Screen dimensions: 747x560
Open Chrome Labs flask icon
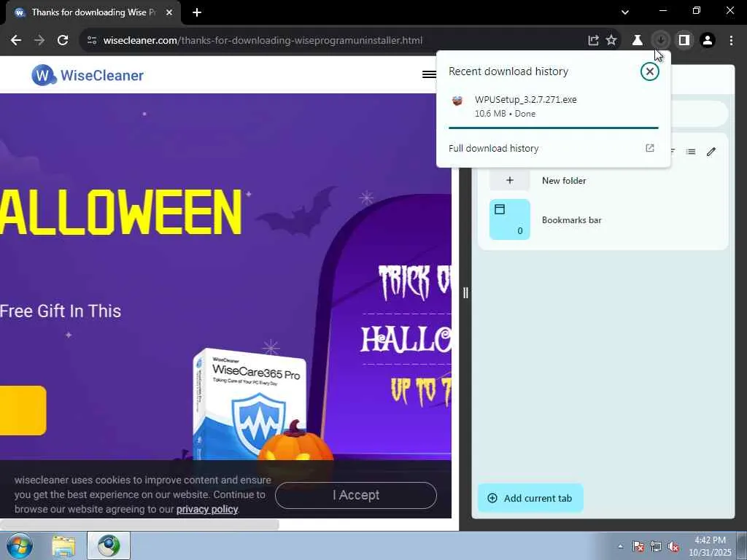(x=637, y=41)
